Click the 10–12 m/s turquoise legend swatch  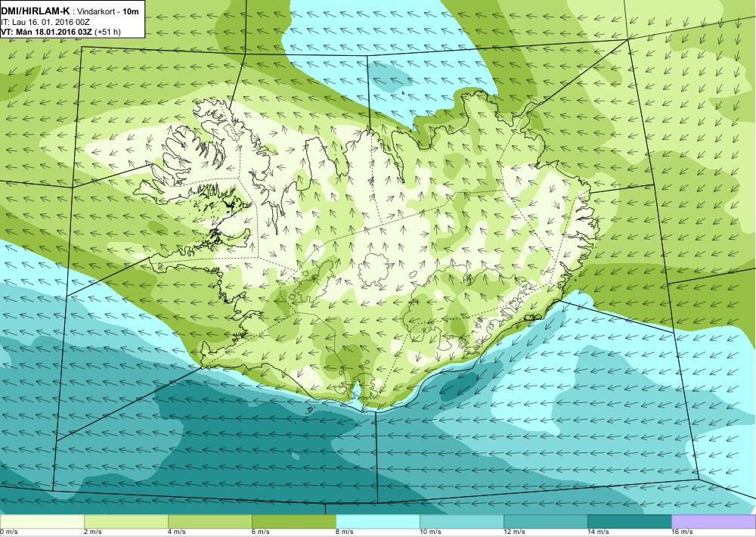pos(462,522)
